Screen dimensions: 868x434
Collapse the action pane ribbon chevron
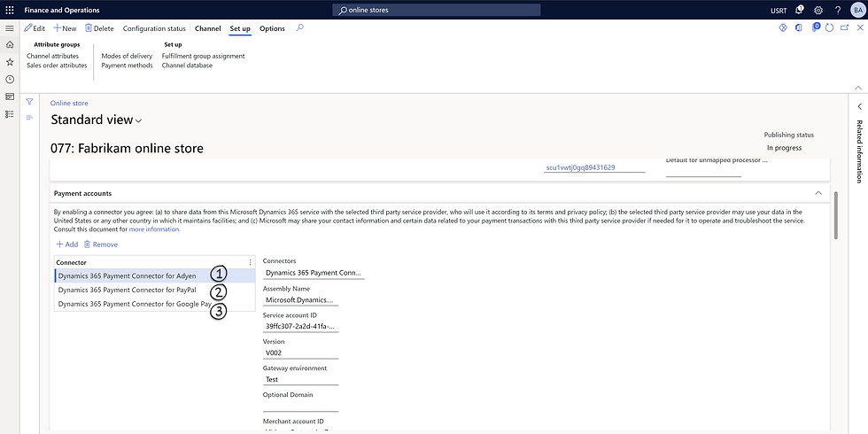coord(858,88)
